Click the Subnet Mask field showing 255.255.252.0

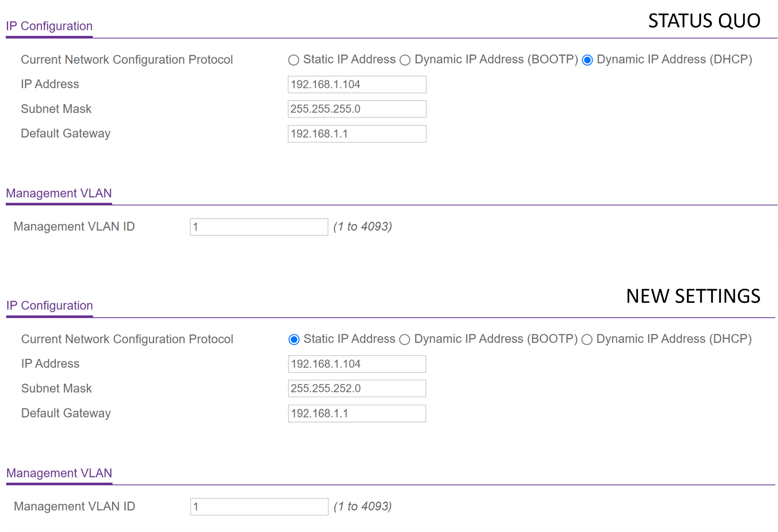point(357,388)
